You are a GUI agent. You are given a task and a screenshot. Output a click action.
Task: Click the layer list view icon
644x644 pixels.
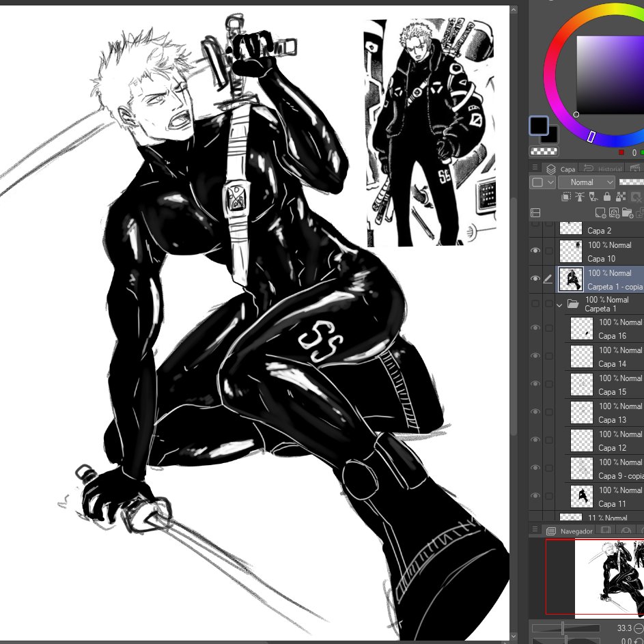point(535,212)
